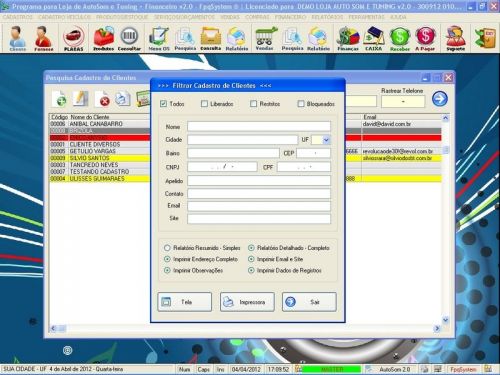Viewport: 500px width, 375px height.
Task: Click the edit client pencil icon
Action: pos(81,99)
